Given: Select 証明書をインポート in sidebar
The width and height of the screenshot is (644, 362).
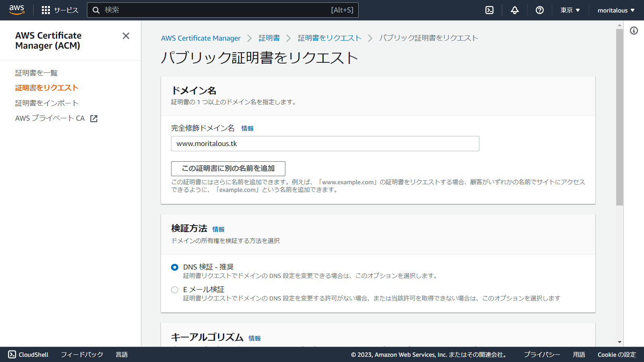Looking at the screenshot, I should tap(47, 103).
